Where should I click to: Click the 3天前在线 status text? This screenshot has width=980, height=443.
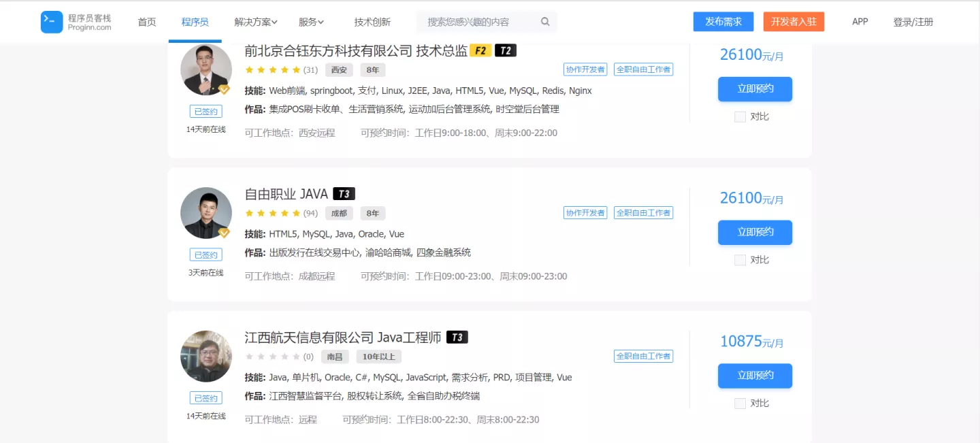[206, 273]
